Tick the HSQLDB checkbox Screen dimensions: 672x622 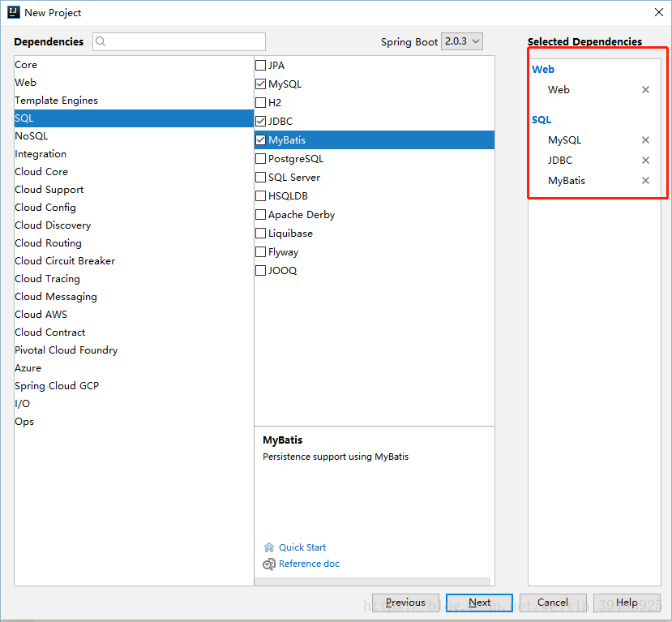(260, 196)
